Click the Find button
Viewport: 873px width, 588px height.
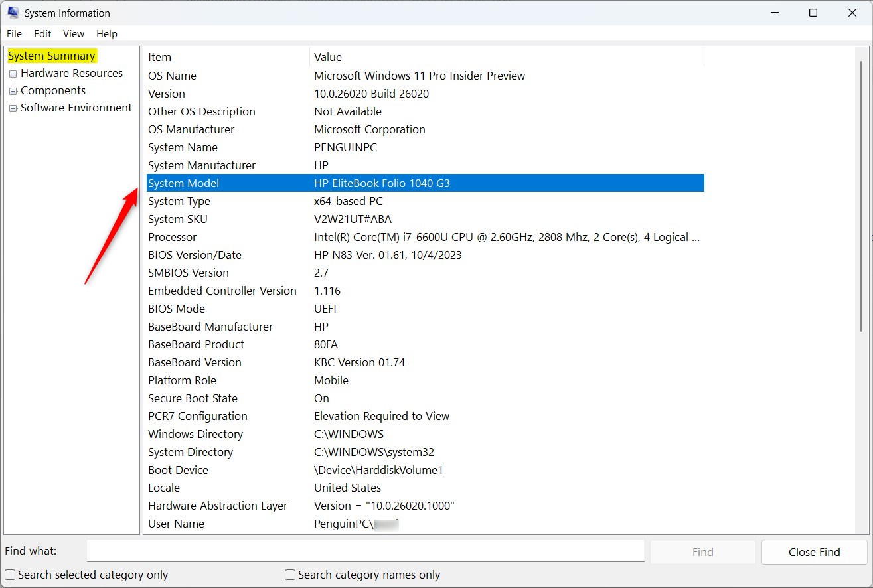coord(702,551)
